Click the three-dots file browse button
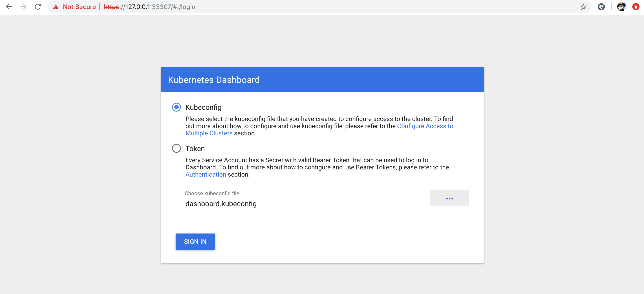Image resolution: width=644 pixels, height=294 pixels. tap(449, 198)
